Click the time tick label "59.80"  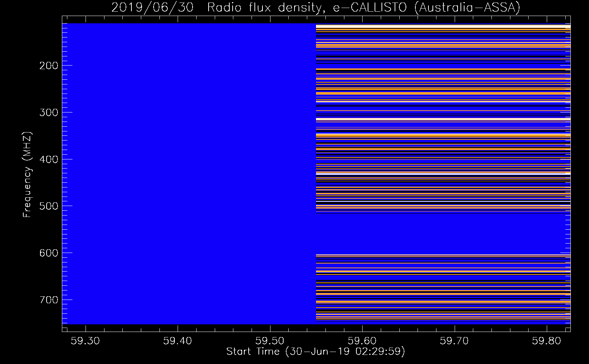tap(546, 341)
